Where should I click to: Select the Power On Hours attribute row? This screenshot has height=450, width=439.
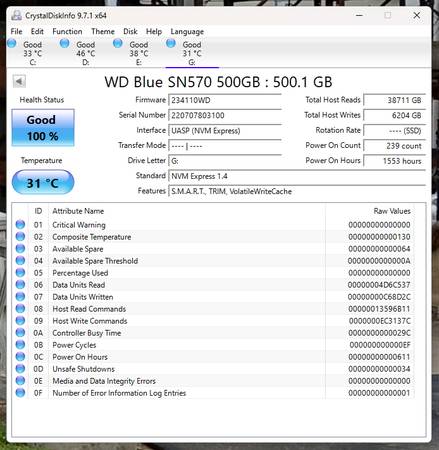tap(213, 357)
